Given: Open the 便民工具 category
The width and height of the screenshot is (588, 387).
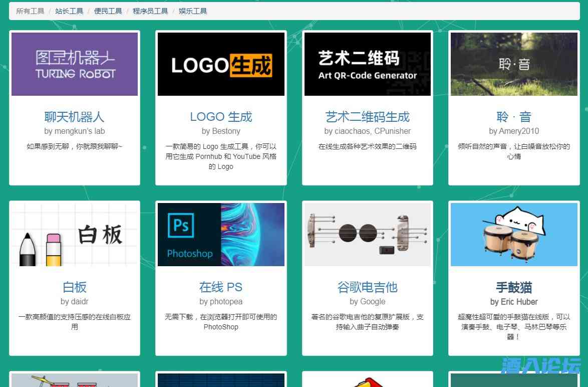Looking at the screenshot, I should pyautogui.click(x=108, y=11).
